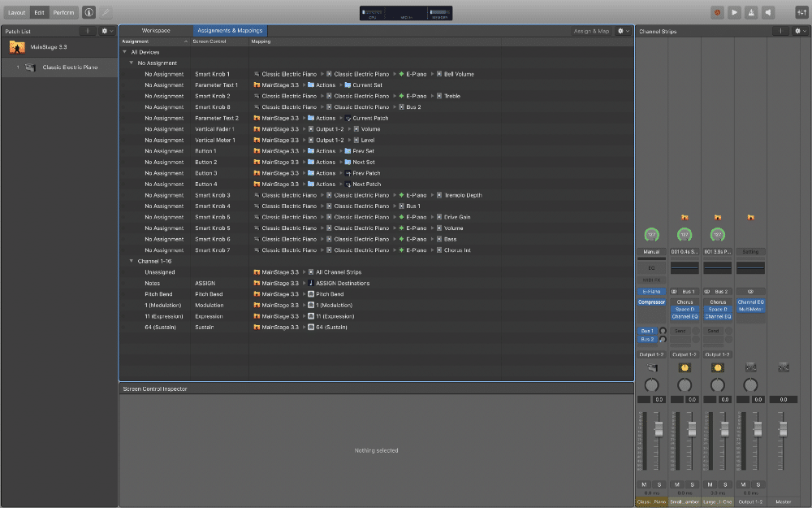
Task: Sort by the Assignment column header
Action: (155, 41)
